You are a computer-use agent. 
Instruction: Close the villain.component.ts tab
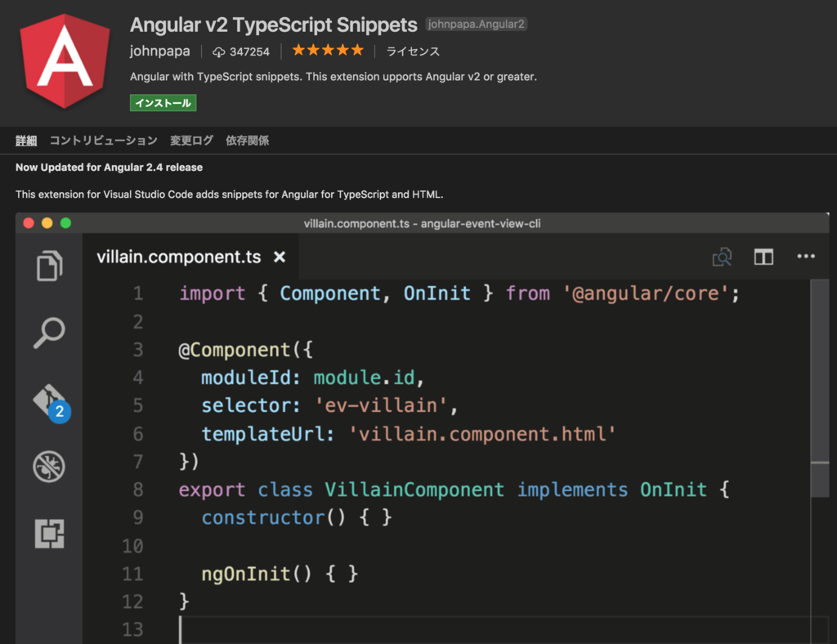pyautogui.click(x=280, y=257)
